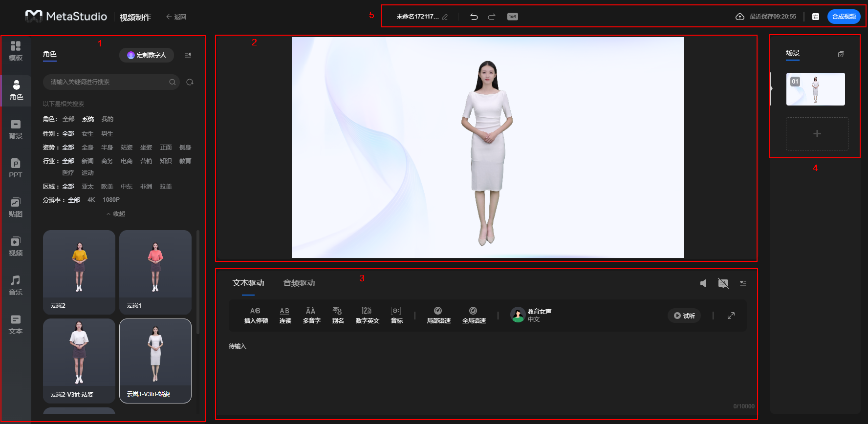Switch to the 文本驱动 tab
The height and width of the screenshot is (424, 868).
pyautogui.click(x=248, y=283)
